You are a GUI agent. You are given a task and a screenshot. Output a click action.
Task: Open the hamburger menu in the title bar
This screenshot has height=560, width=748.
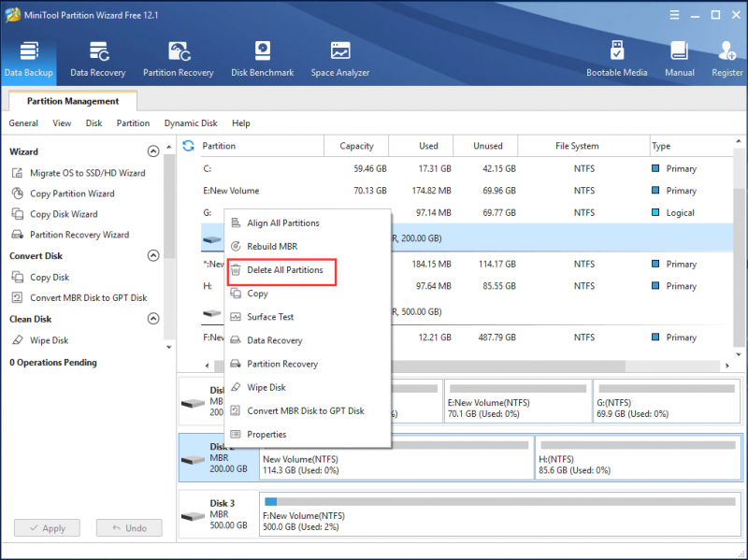(674, 15)
